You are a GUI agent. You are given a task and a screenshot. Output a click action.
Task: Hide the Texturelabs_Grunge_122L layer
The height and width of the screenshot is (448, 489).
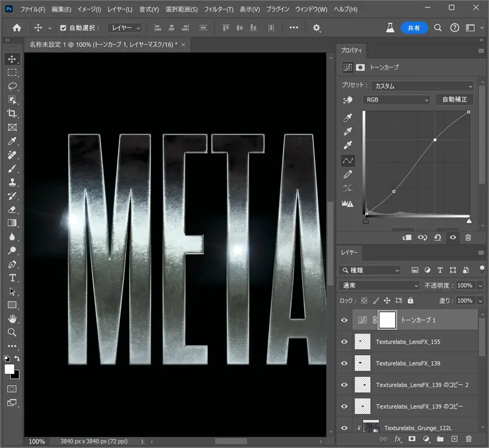pos(345,428)
